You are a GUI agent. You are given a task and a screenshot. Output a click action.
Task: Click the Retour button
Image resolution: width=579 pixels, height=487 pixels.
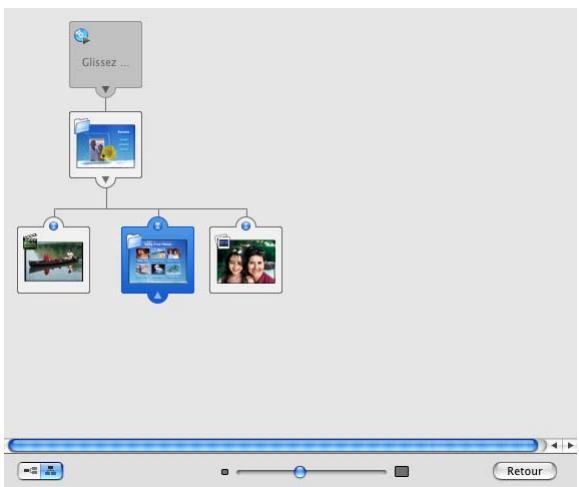click(525, 471)
